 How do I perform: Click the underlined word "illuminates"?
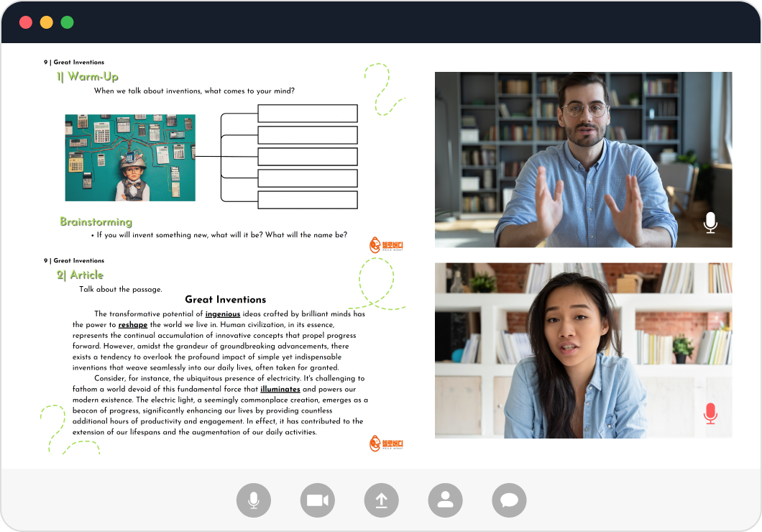tap(280, 389)
